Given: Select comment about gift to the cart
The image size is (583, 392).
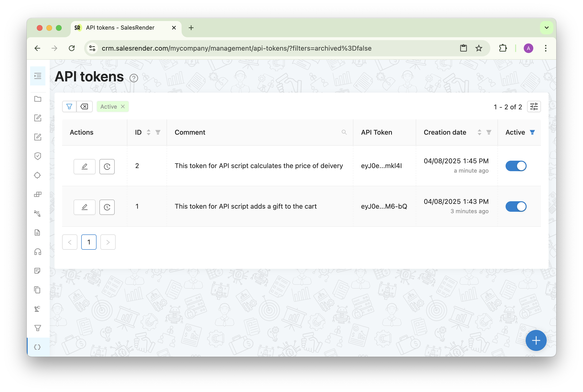Looking at the screenshot, I should point(245,206).
